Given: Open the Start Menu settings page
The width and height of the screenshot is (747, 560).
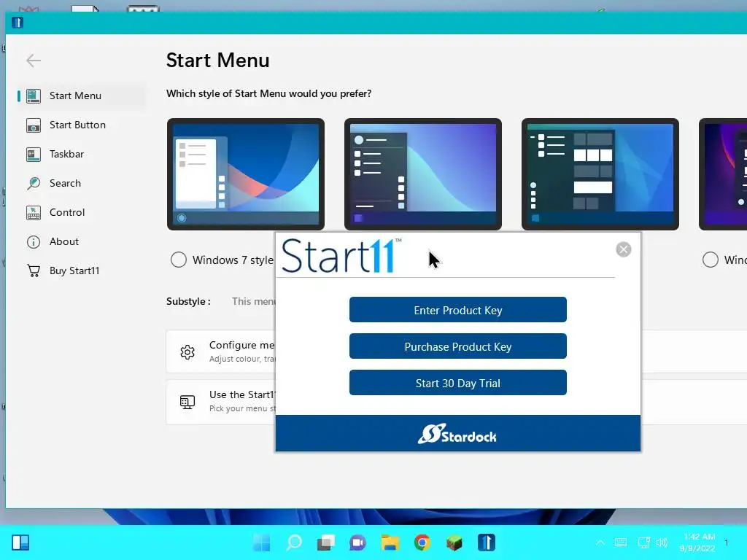Looking at the screenshot, I should [82, 96].
